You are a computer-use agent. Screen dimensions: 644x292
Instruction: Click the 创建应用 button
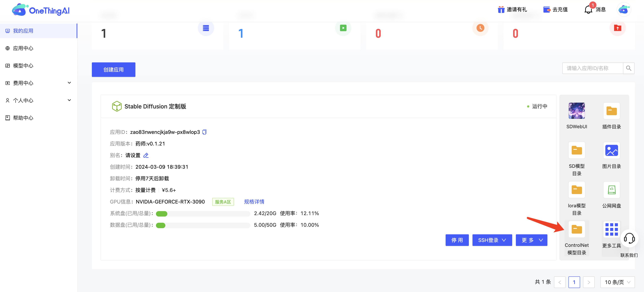pos(113,70)
